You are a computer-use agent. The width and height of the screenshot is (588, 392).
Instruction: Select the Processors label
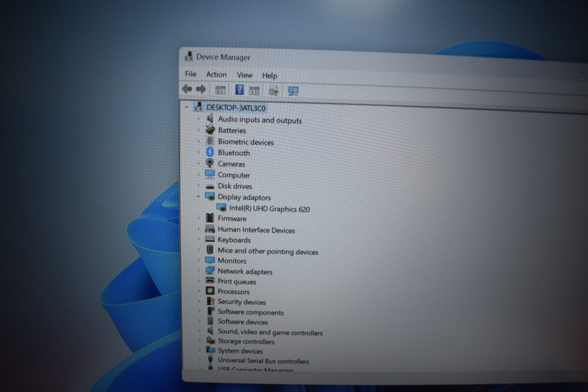click(x=233, y=292)
